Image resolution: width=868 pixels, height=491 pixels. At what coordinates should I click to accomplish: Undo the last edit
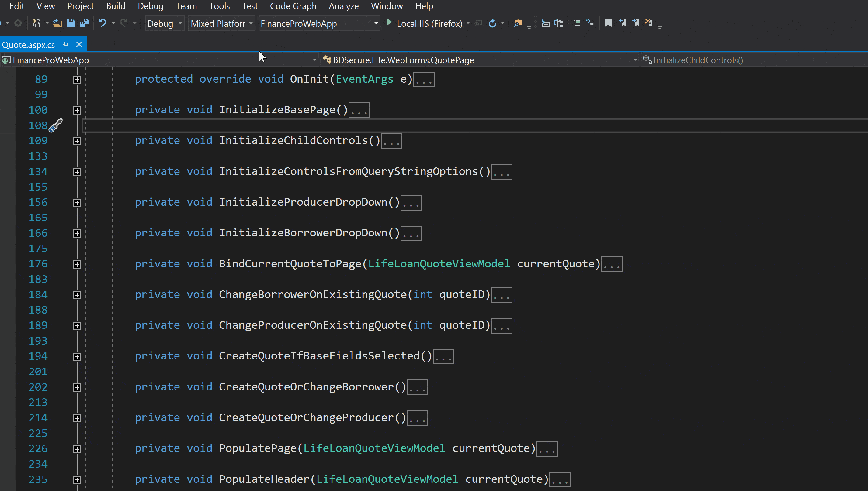point(102,23)
